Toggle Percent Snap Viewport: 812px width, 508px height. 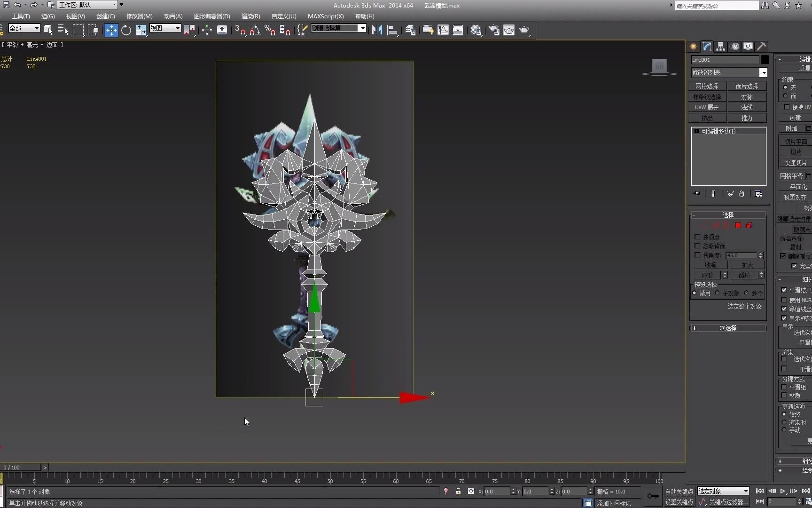tap(270, 30)
